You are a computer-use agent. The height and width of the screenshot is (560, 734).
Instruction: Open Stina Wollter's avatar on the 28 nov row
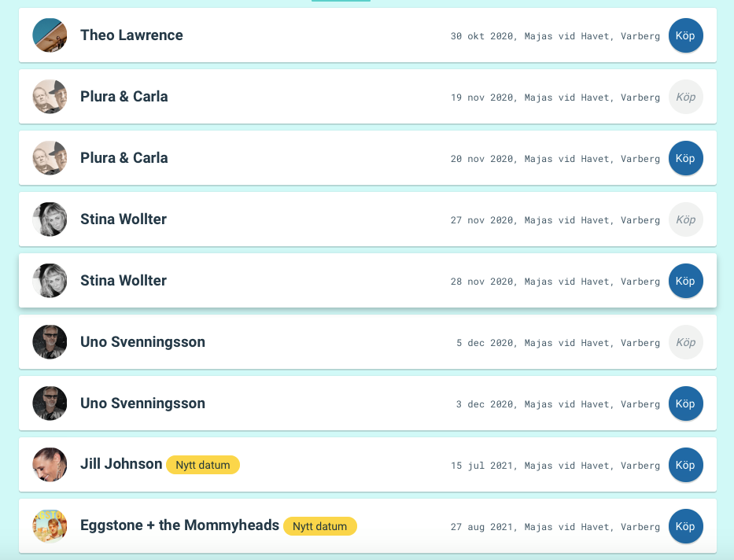tap(50, 281)
